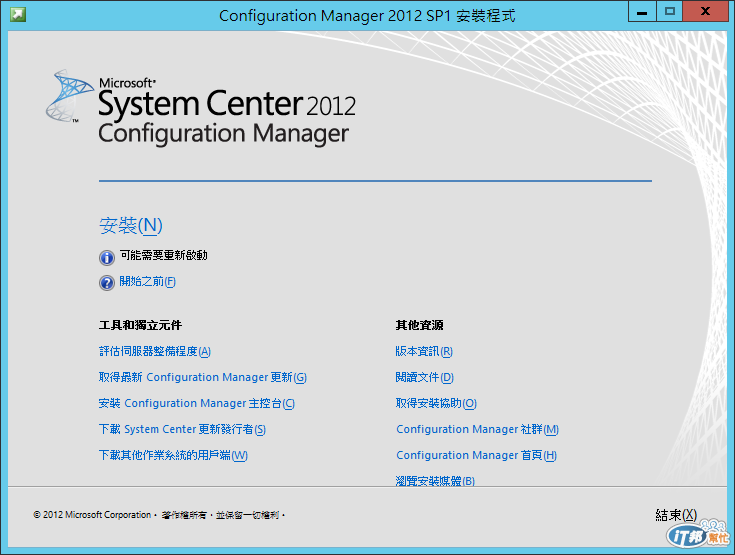The image size is (735, 555).
Task: Click the 結束(X) exit button
Action: coord(676,515)
